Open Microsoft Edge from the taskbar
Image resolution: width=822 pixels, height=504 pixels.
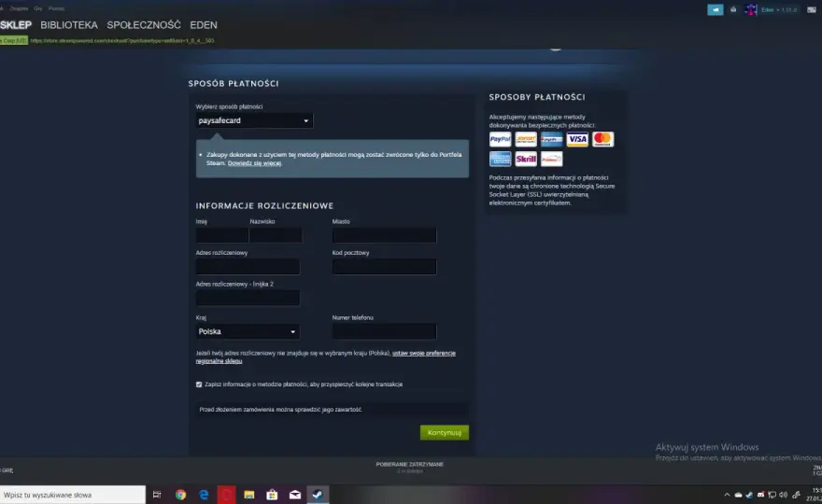[x=204, y=495]
